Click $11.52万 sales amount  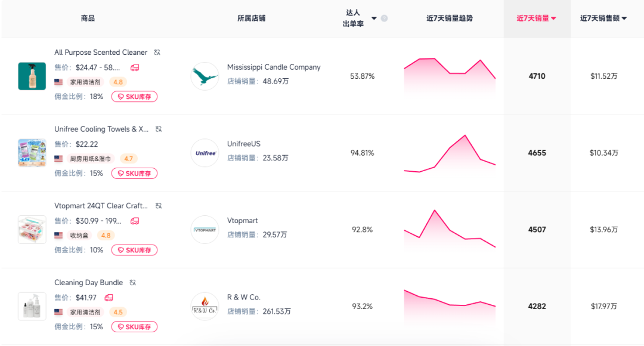[603, 76]
